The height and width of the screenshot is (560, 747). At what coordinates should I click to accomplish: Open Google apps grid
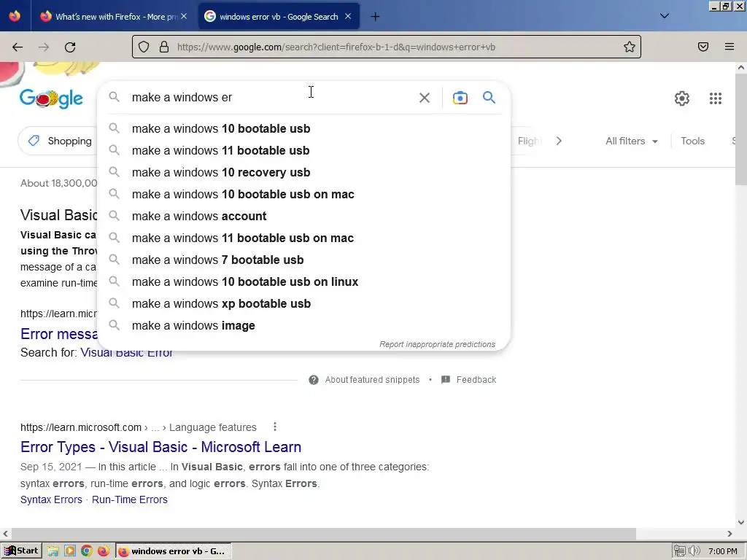(x=715, y=98)
